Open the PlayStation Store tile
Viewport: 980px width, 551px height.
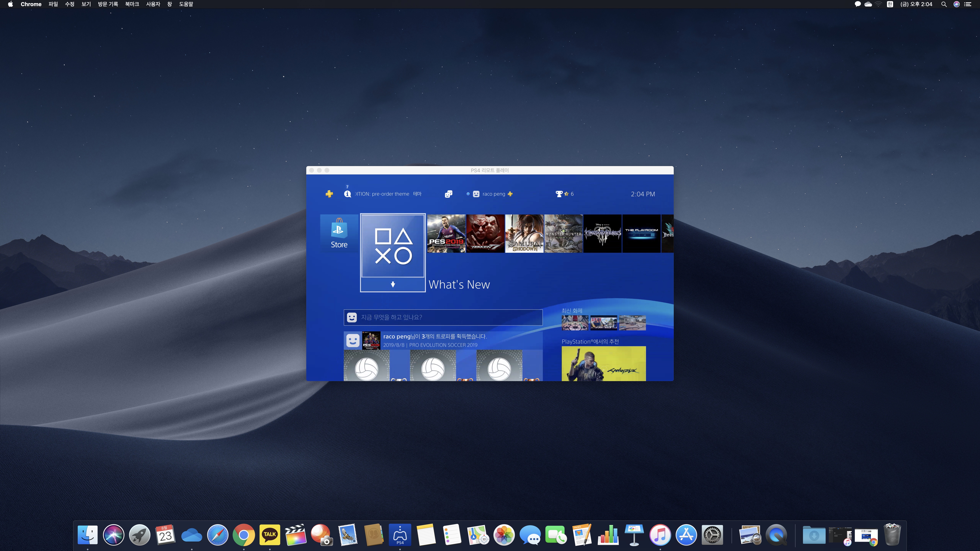click(339, 233)
